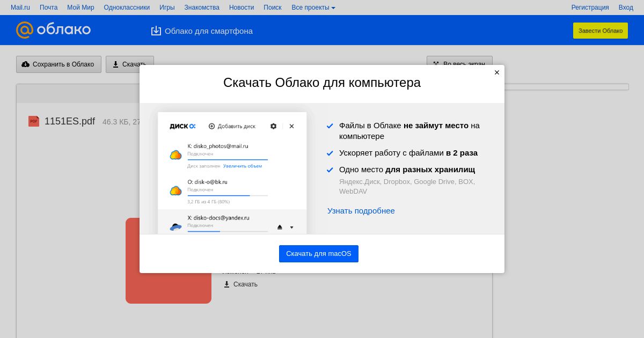Click cloud icon for disko_photos@mail.ru
This screenshot has height=338, width=644.
coord(175,155)
